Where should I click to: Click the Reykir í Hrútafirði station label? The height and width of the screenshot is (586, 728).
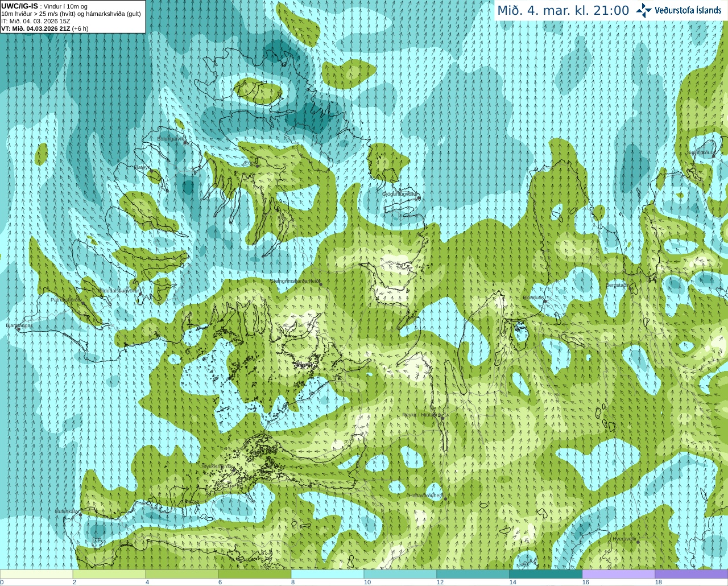(421, 415)
